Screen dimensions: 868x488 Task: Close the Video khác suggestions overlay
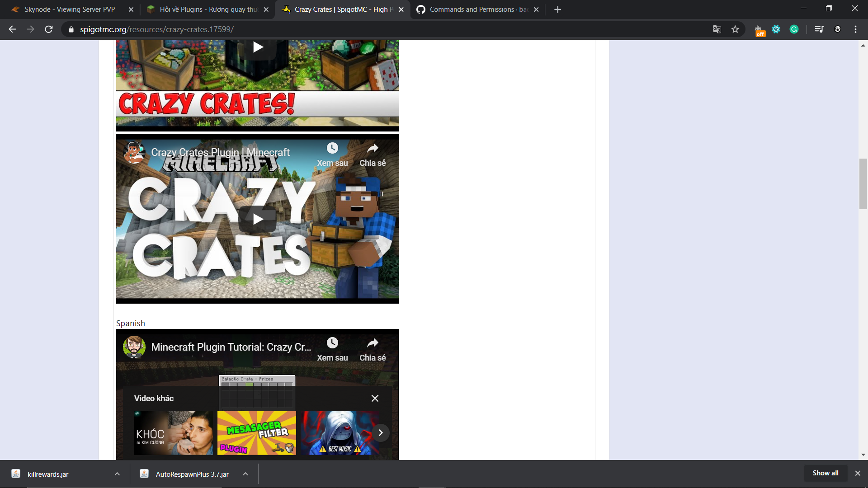[375, 398]
